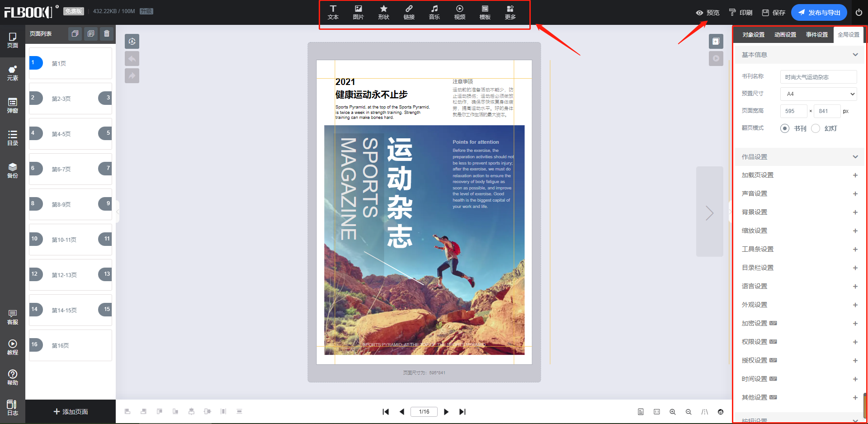Add 音乐 music to the page

point(434,13)
